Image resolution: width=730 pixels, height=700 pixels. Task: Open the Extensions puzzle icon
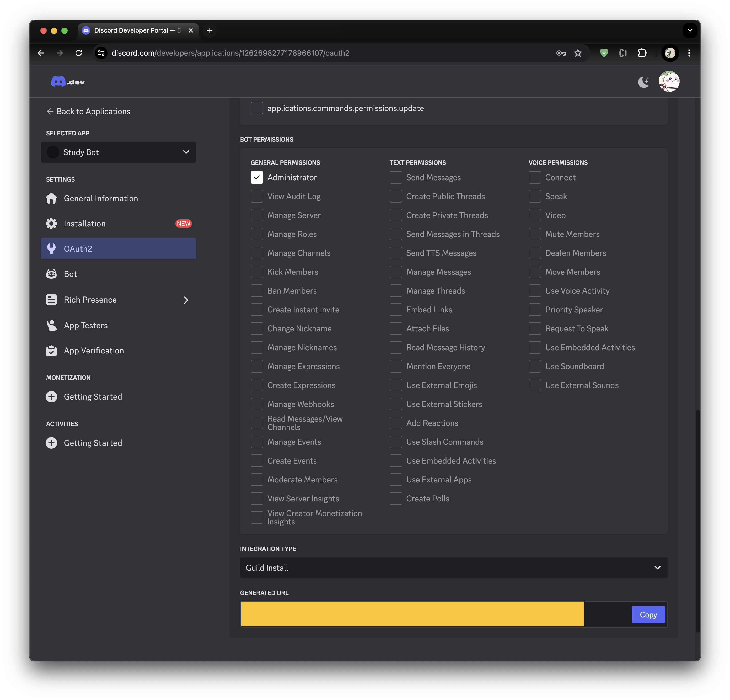coord(642,53)
